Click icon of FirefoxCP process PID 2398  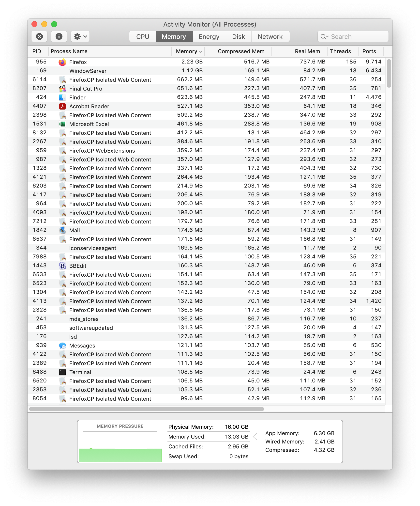[x=63, y=115]
